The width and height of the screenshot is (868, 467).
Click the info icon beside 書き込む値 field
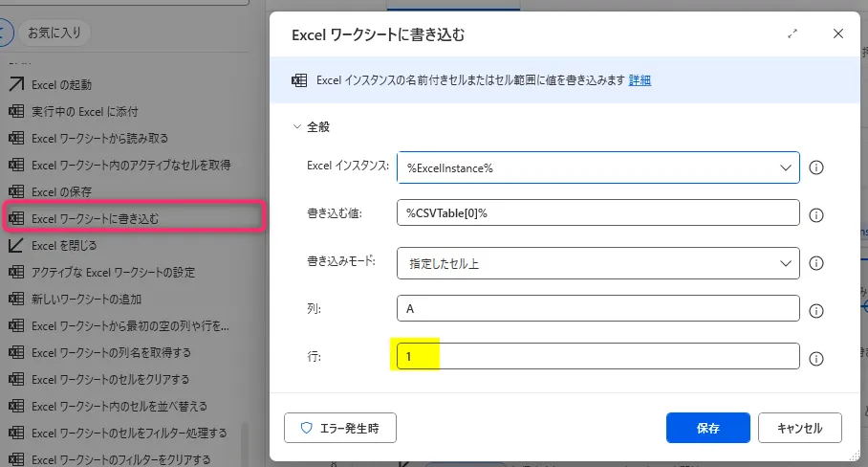[816, 214]
